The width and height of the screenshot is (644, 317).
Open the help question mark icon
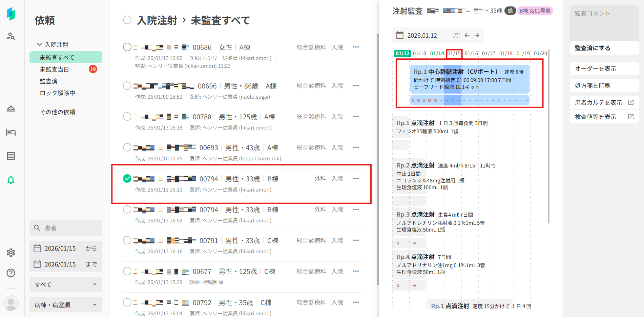[x=11, y=273]
